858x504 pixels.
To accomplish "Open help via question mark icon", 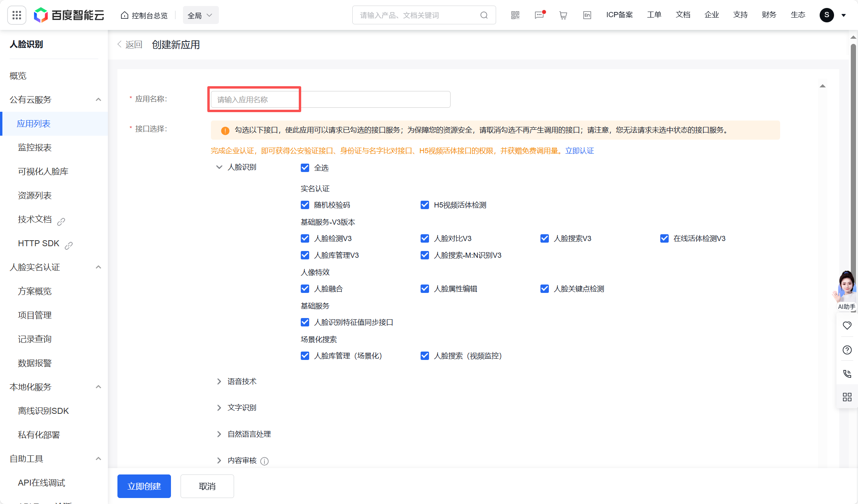I will 847,350.
